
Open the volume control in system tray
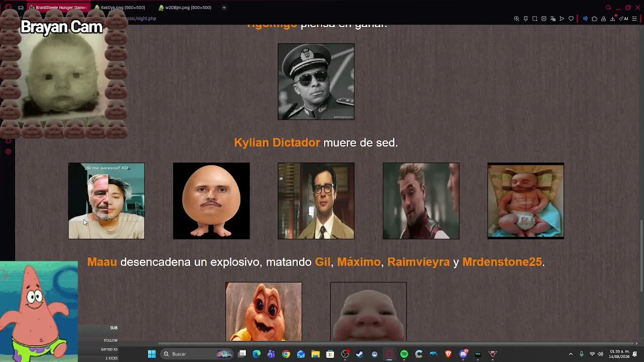(600, 354)
